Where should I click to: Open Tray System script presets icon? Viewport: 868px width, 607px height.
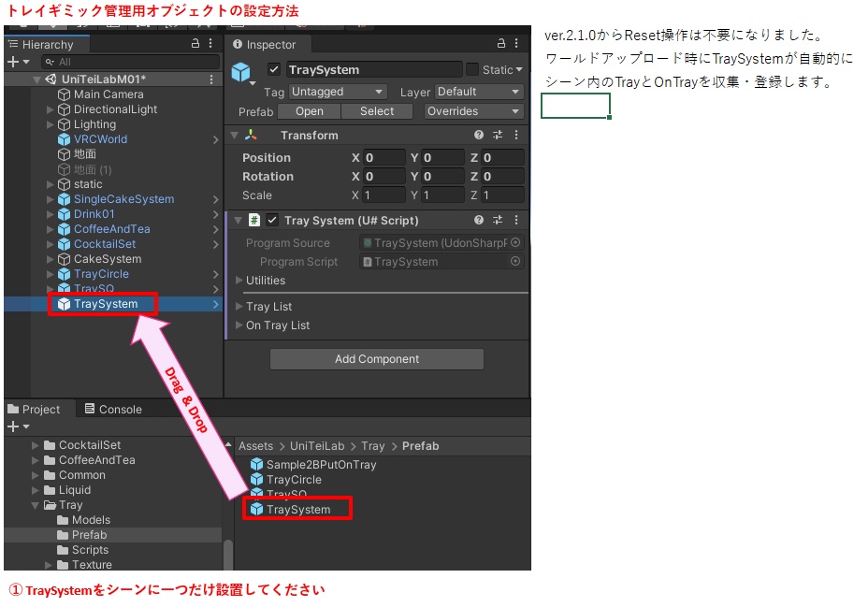498,220
